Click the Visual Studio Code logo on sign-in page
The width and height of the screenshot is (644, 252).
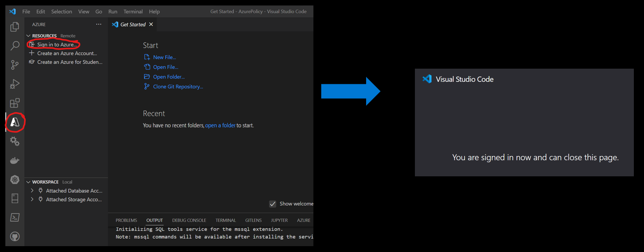427,79
